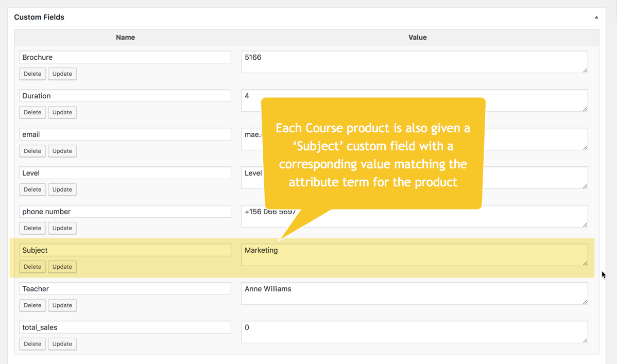Viewport: 617px width, 364px height.
Task: Click the Marketing value textarea
Action: point(414,255)
